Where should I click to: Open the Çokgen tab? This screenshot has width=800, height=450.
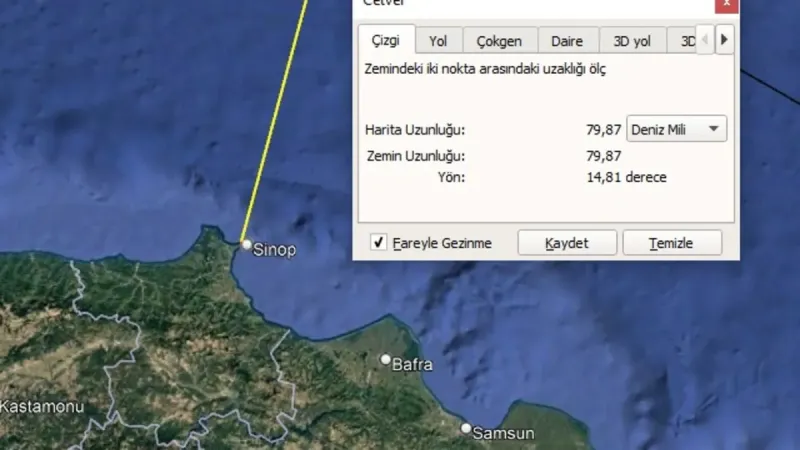[x=499, y=41]
